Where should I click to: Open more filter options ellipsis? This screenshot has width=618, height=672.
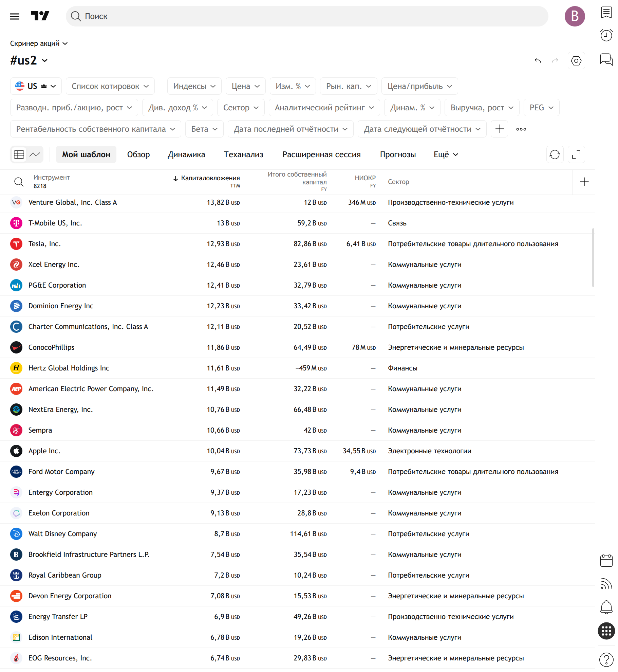click(521, 129)
